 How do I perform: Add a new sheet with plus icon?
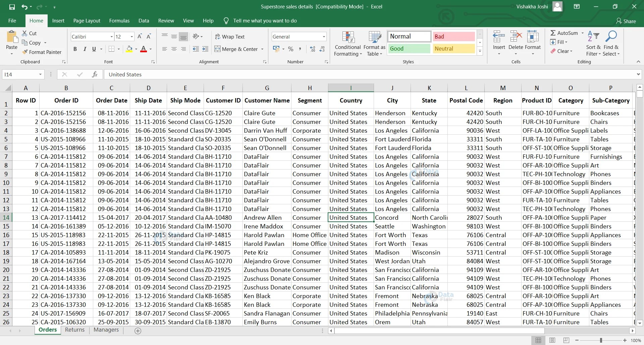point(138,331)
